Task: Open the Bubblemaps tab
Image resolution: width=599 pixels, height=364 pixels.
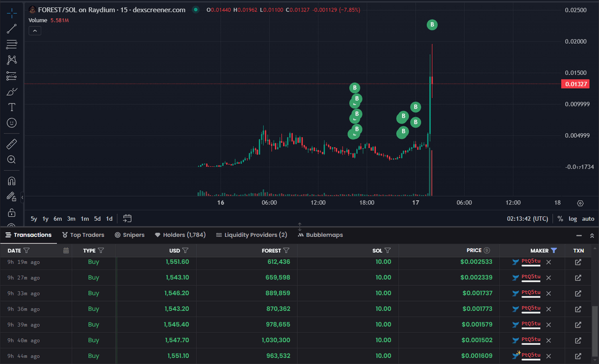Action: (320, 235)
